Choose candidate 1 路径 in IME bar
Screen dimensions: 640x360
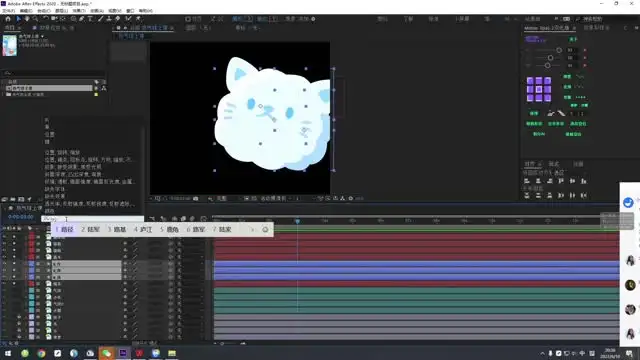pyautogui.click(x=64, y=230)
